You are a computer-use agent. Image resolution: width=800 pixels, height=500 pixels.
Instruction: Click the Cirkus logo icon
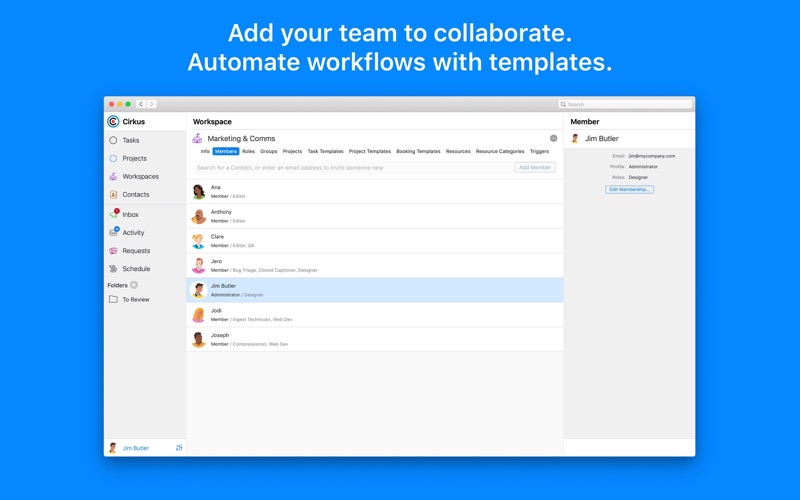[x=113, y=121]
